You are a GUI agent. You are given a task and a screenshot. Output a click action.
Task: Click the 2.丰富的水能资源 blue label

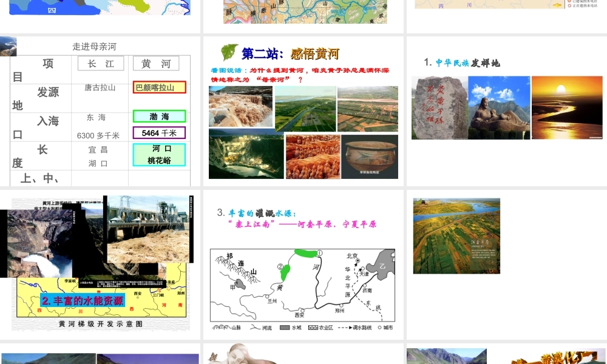83,300
